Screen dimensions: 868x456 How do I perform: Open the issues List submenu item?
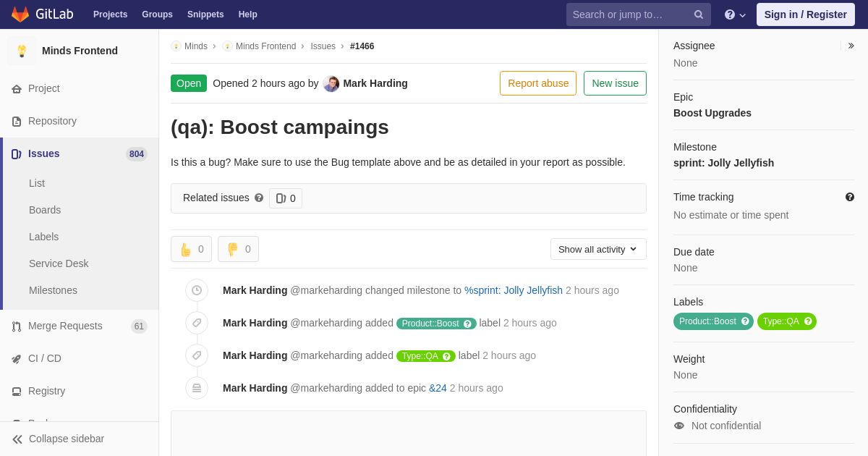coord(37,183)
